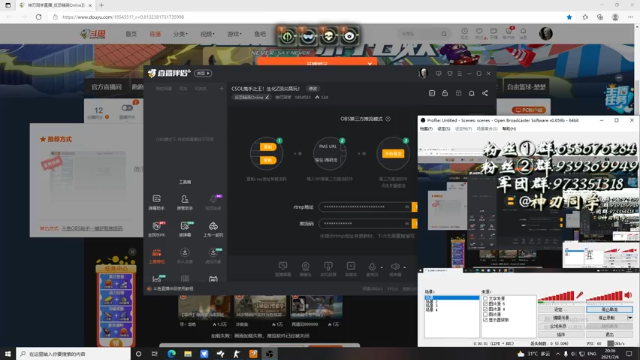Expand OBS third-party push mode chevron
Screen dimensions: 640x360
pos(388,119)
